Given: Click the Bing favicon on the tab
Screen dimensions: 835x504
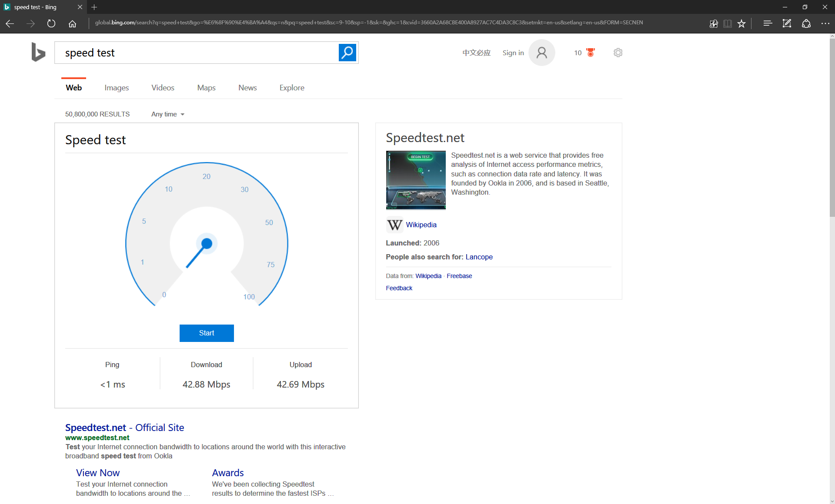Looking at the screenshot, I should point(7,7).
